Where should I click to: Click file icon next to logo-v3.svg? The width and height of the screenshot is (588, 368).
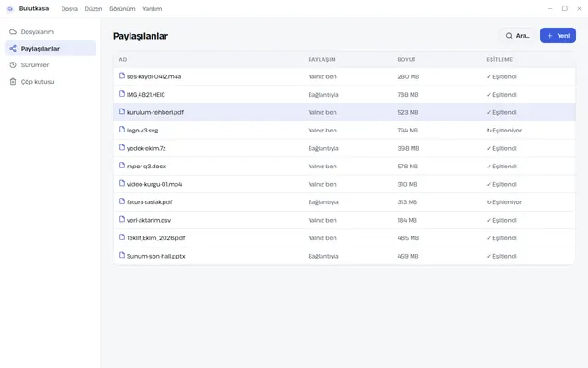coord(122,130)
